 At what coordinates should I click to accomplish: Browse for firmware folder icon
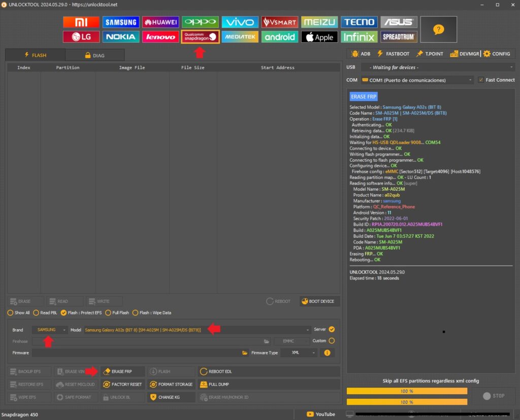(245, 353)
